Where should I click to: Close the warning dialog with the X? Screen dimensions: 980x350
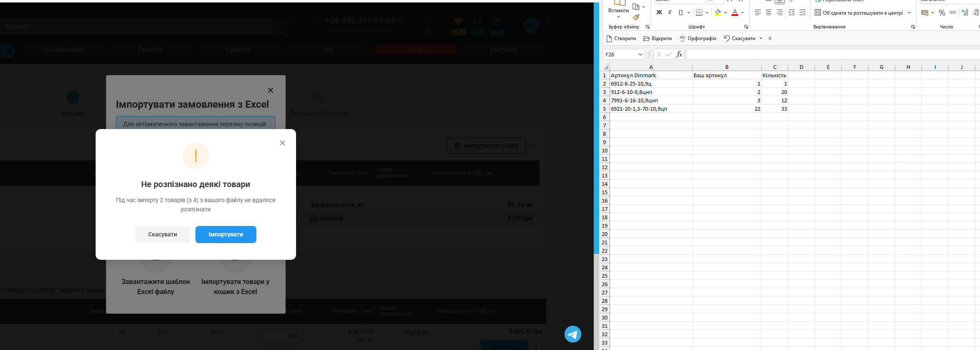[282, 143]
